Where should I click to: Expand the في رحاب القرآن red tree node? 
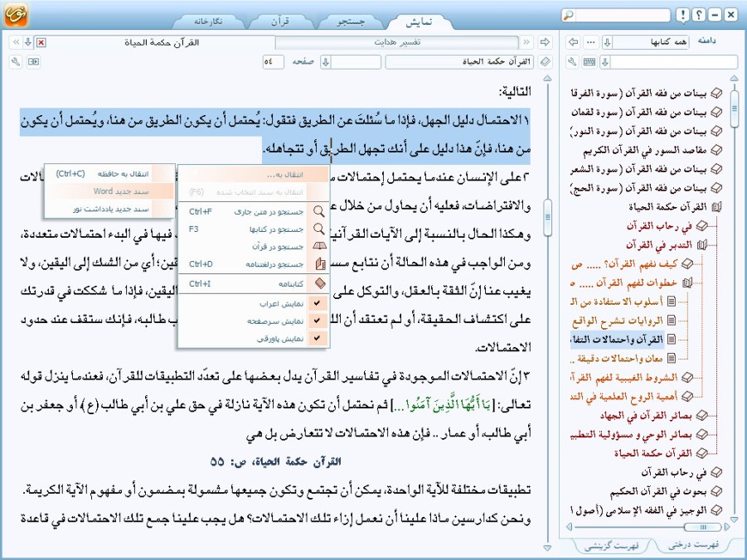pos(701,226)
